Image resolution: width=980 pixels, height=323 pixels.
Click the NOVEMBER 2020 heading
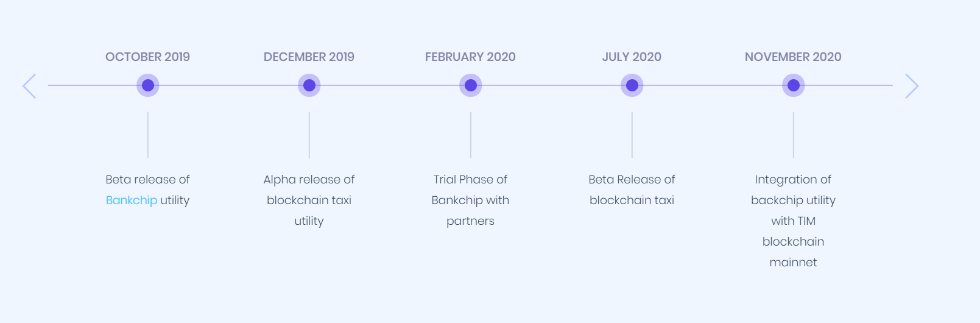pyautogui.click(x=794, y=57)
